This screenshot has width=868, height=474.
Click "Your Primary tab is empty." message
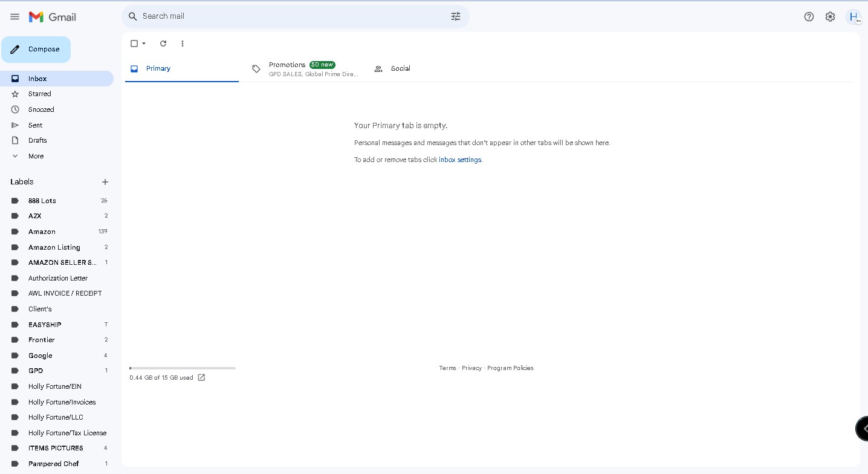(401, 126)
